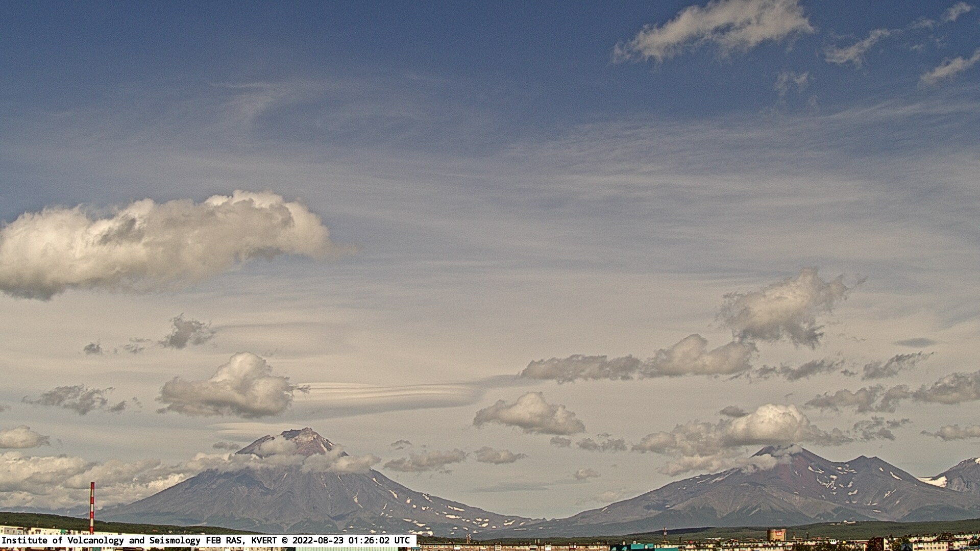
Task: Click the "Institute of Volcanology and Seismology FEB RAS, KVERT" caption text
Action: [139, 540]
